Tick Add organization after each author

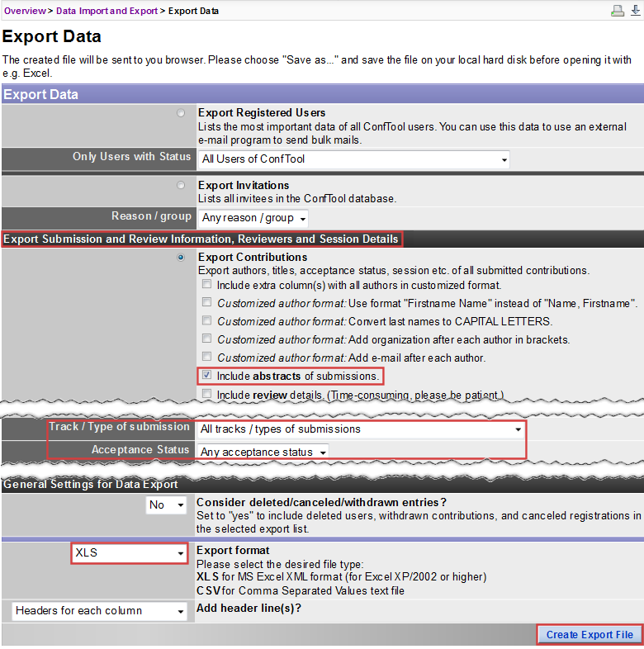pos(207,339)
